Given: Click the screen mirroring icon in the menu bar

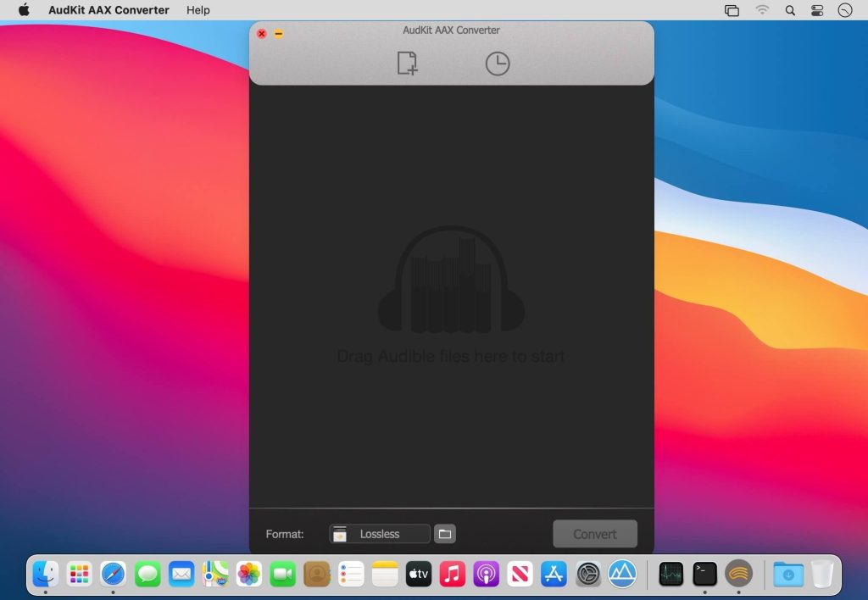Looking at the screenshot, I should tap(732, 10).
